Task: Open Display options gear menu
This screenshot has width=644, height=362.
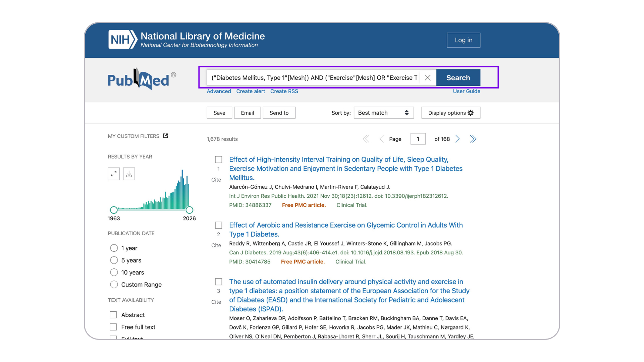Action: click(x=450, y=113)
